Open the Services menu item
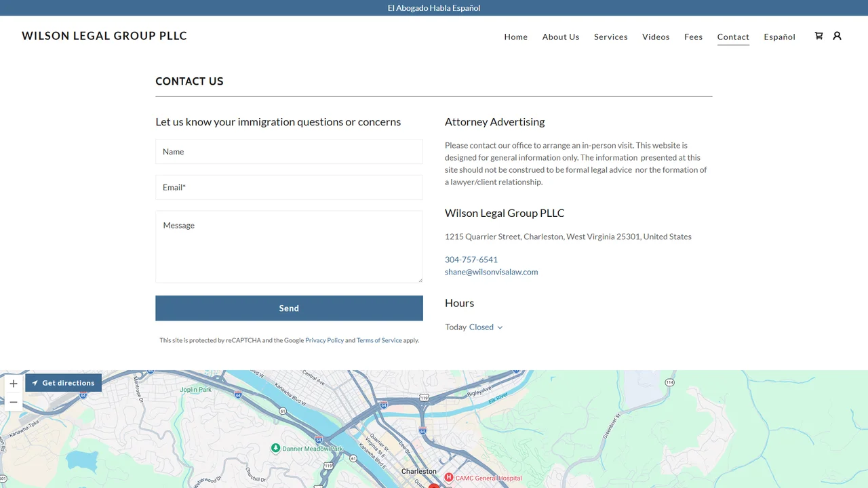 pos(611,37)
